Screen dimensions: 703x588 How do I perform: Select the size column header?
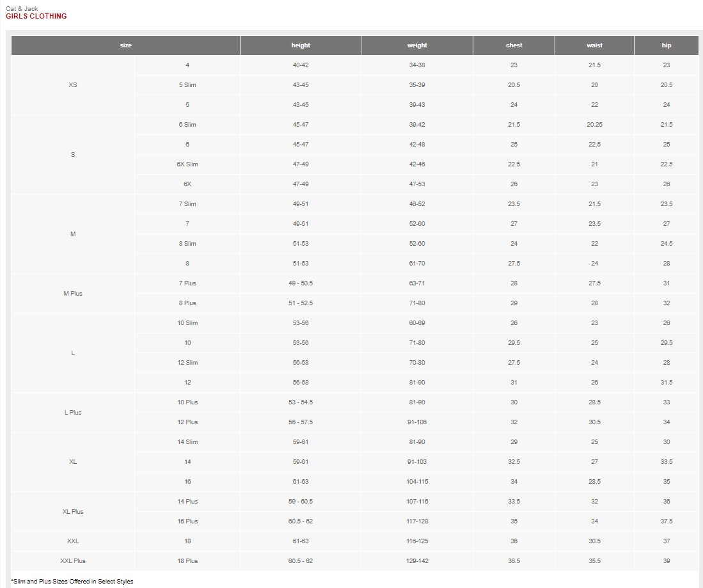coord(125,45)
